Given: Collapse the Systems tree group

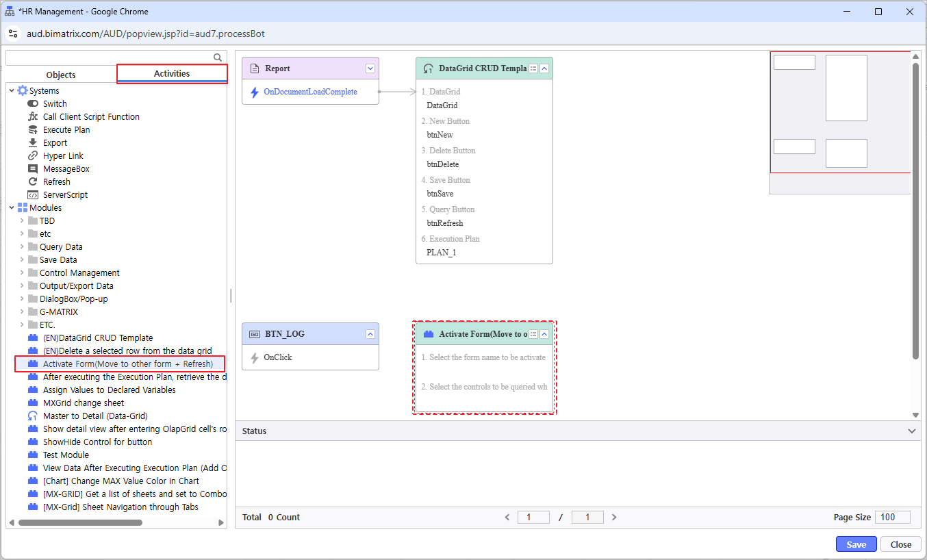Looking at the screenshot, I should [12, 91].
